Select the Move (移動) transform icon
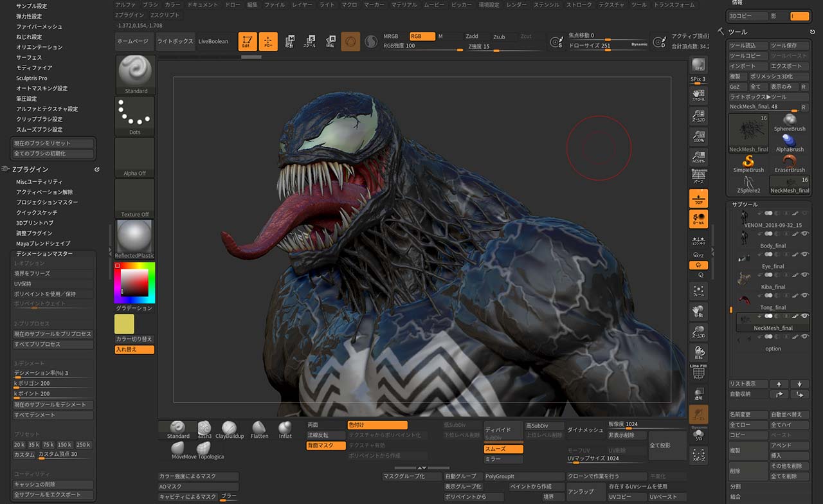This screenshot has height=504, width=823. (289, 42)
